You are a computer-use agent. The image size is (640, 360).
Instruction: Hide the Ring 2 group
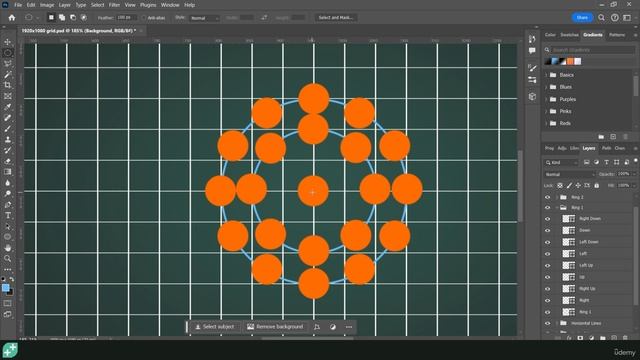548,197
